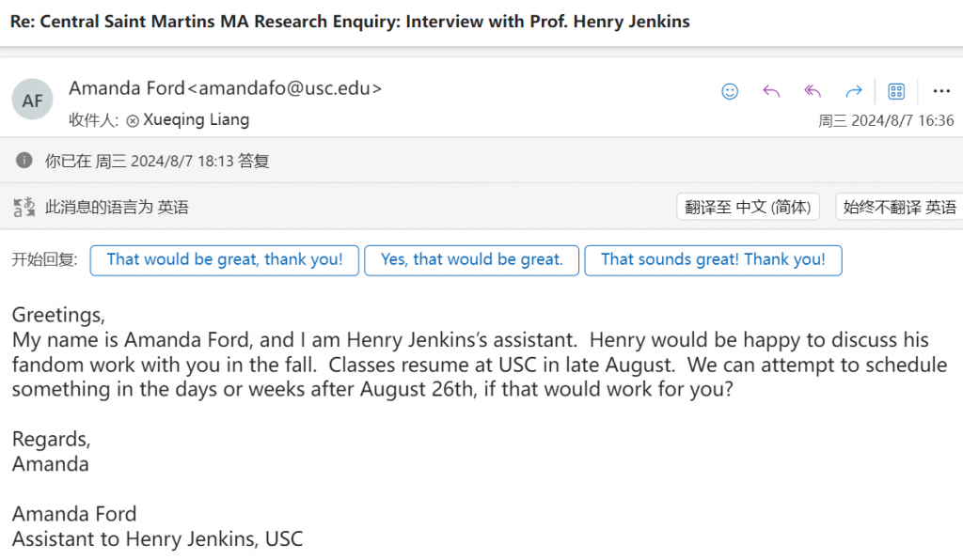The width and height of the screenshot is (963, 560).
Task: Click the AF sender avatar
Action: 33,100
